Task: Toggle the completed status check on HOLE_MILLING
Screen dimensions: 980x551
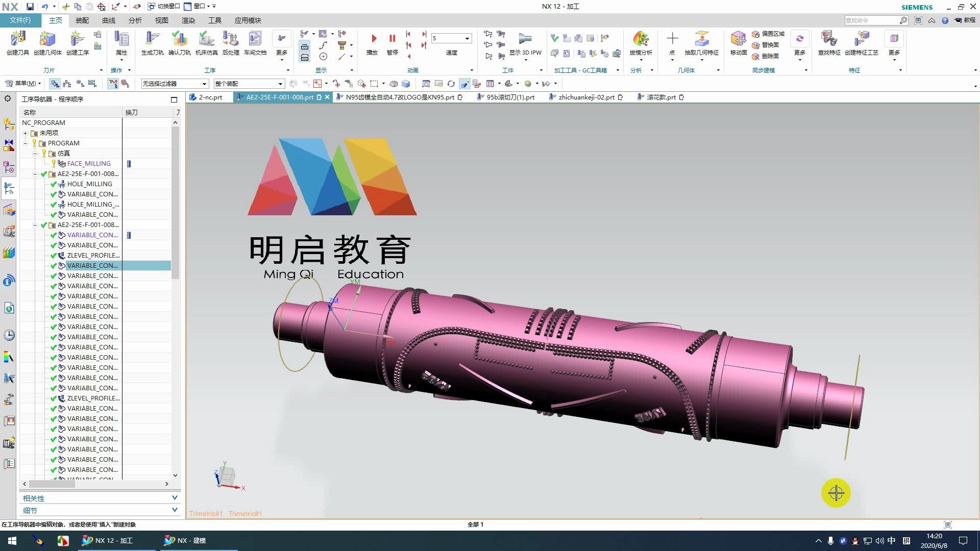Action: point(54,184)
